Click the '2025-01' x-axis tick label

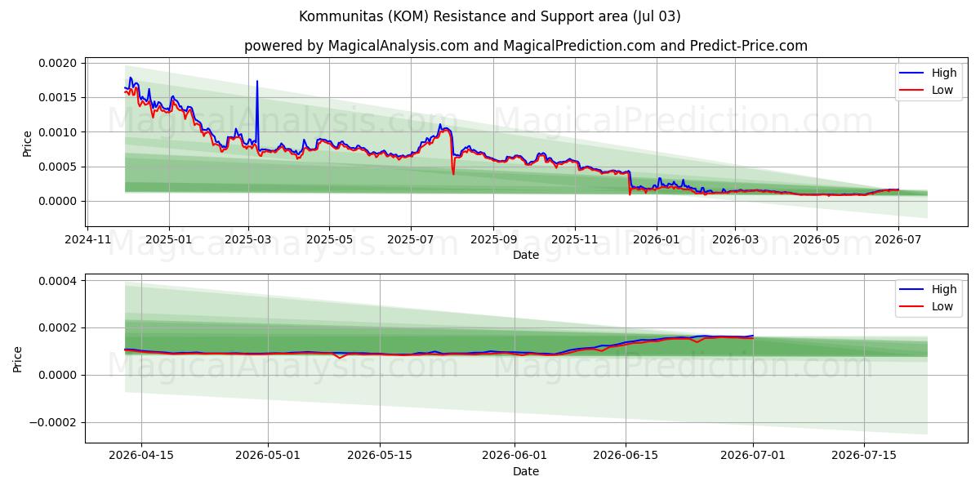pos(169,239)
